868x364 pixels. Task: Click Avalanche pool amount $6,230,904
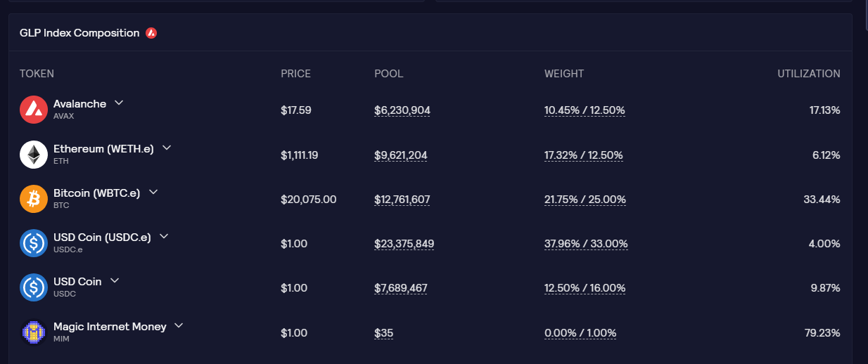[x=402, y=110]
